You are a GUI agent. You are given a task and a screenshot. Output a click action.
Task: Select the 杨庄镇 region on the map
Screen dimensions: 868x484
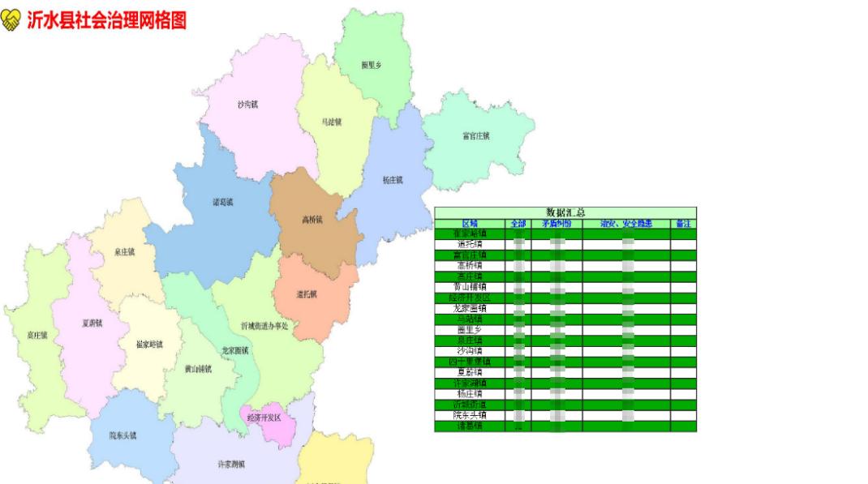[393, 180]
